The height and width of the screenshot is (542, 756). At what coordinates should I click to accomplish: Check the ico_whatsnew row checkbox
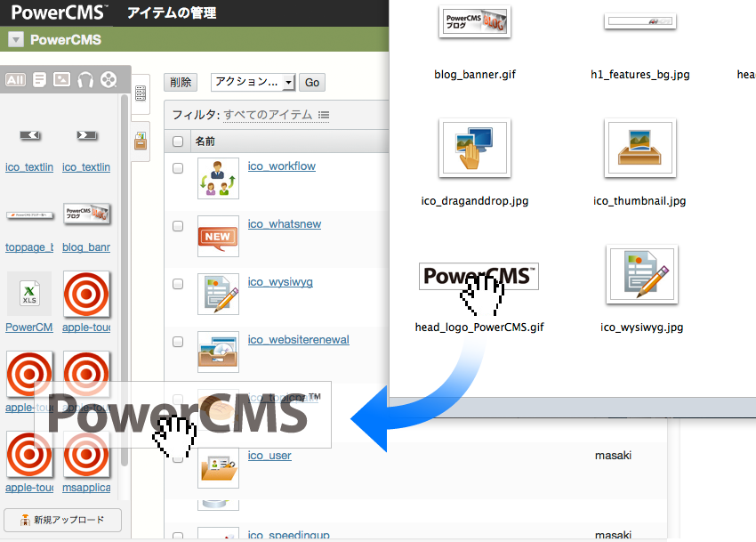click(178, 226)
